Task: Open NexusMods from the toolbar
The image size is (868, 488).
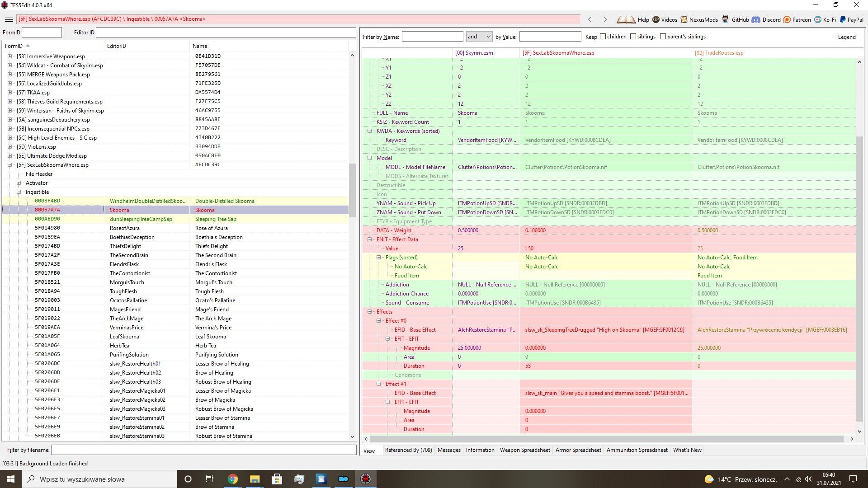Action: (x=684, y=19)
